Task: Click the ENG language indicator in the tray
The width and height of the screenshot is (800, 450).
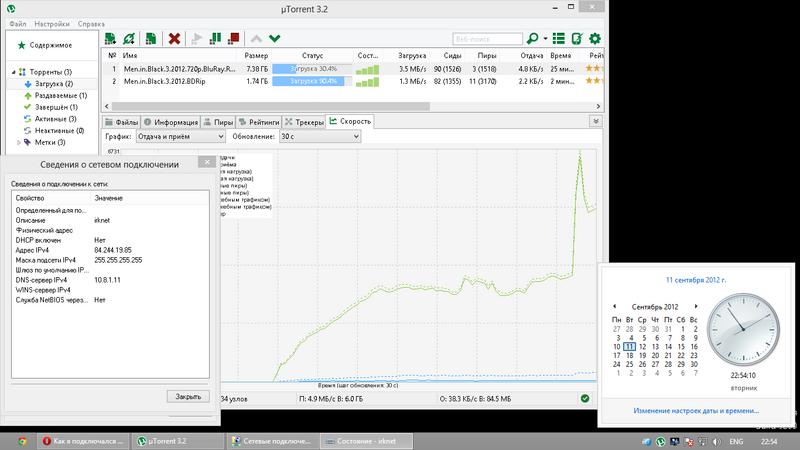Action: 736,441
